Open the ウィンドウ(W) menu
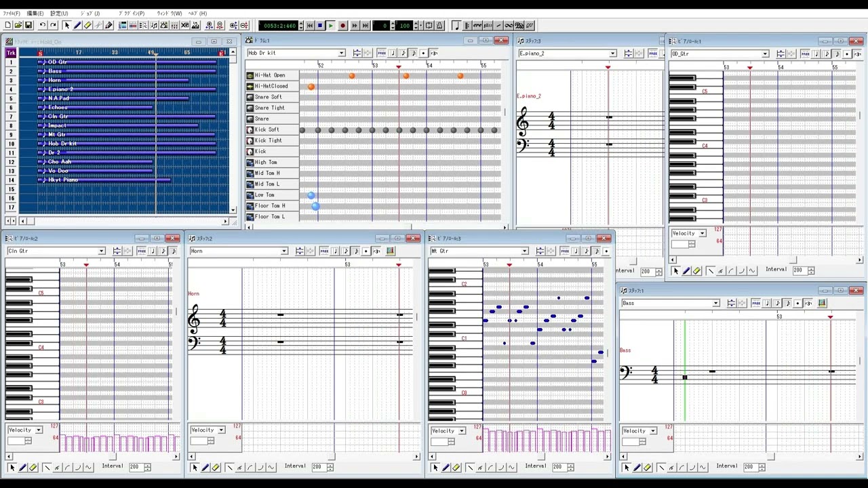 pos(170,14)
